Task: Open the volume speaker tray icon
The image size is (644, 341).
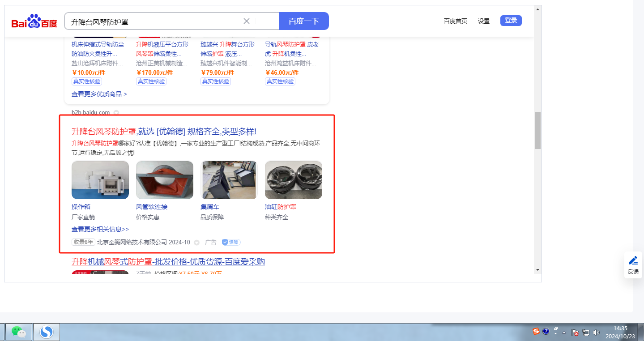Action: 596,332
